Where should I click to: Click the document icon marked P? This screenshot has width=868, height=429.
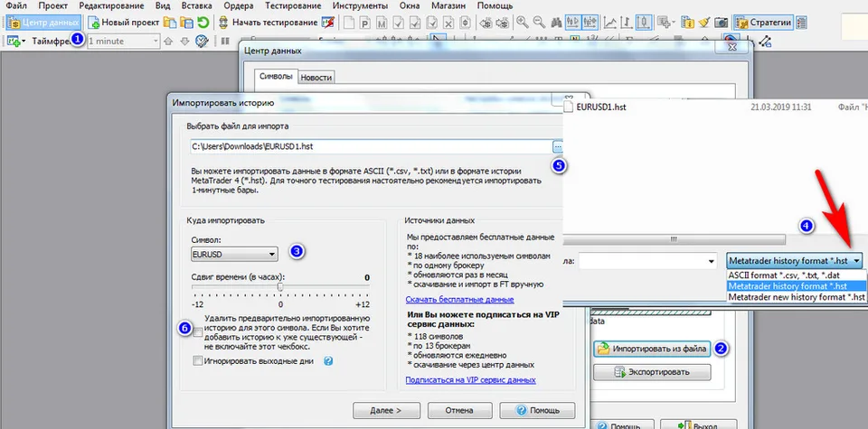point(365,23)
